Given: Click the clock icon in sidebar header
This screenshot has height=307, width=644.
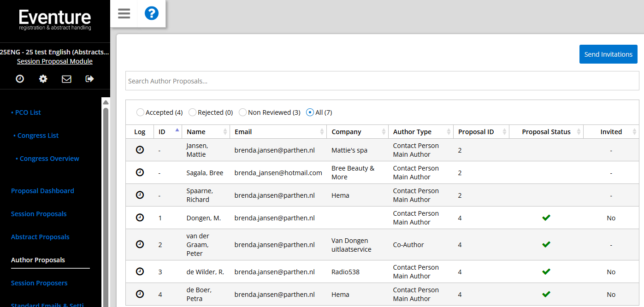Looking at the screenshot, I should click(20, 79).
